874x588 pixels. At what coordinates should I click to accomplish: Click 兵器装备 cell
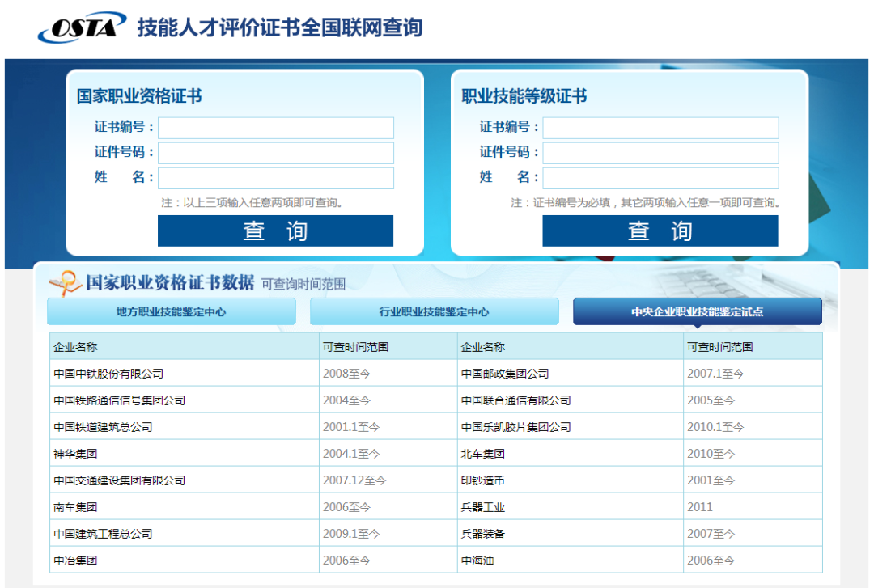click(x=571, y=534)
